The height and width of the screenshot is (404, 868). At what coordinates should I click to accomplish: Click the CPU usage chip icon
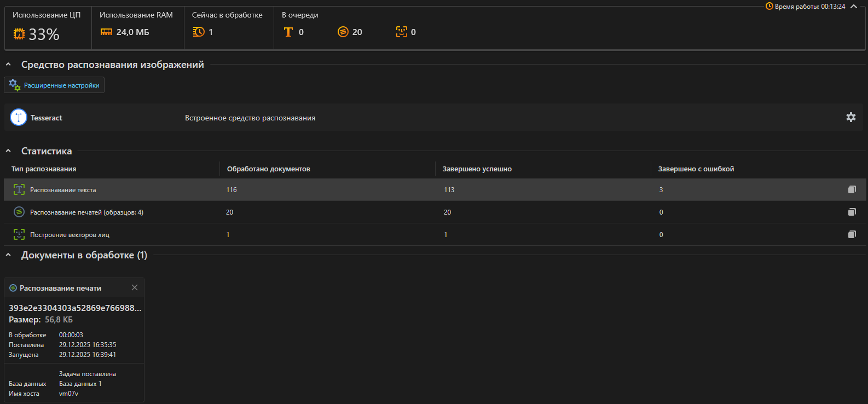(x=19, y=34)
